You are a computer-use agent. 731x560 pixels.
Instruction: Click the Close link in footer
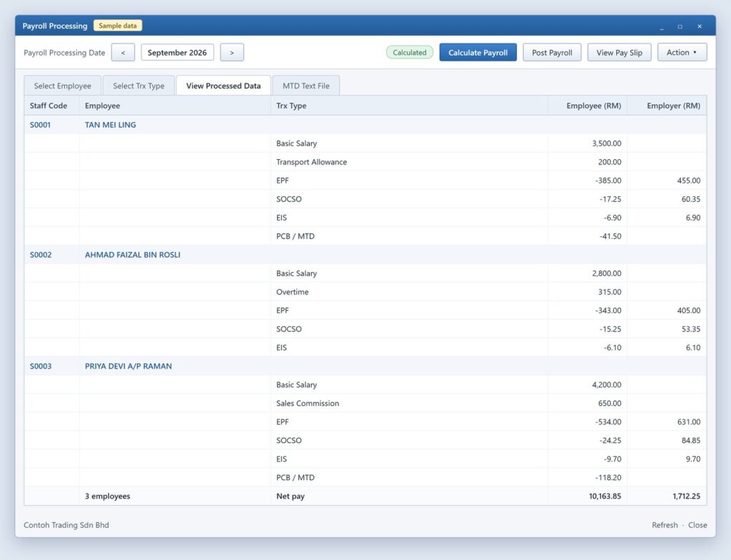(697, 525)
